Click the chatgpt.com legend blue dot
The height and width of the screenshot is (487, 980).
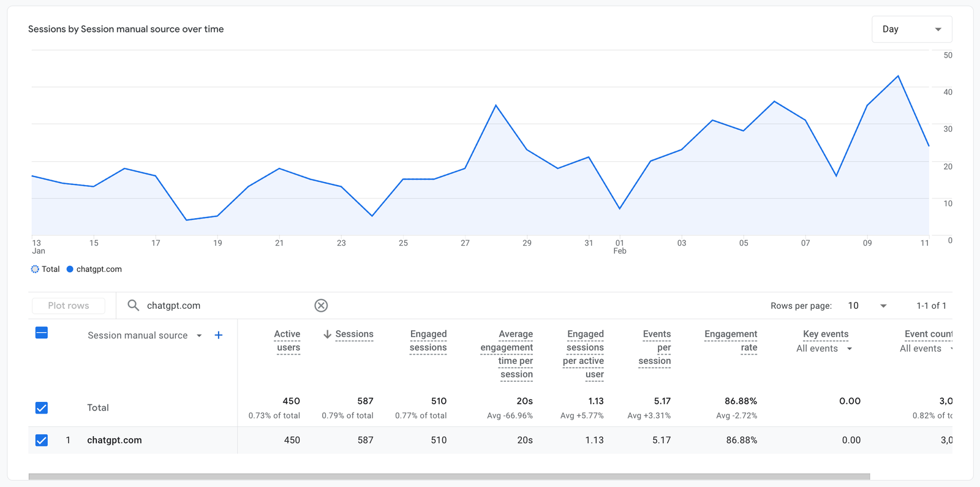click(x=70, y=269)
